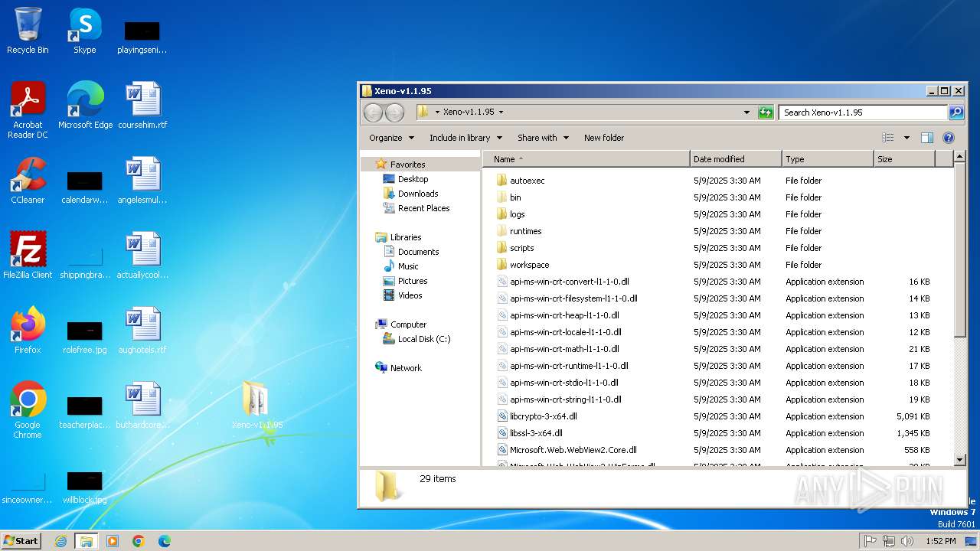Launch Skype from the desktop

(x=84, y=31)
